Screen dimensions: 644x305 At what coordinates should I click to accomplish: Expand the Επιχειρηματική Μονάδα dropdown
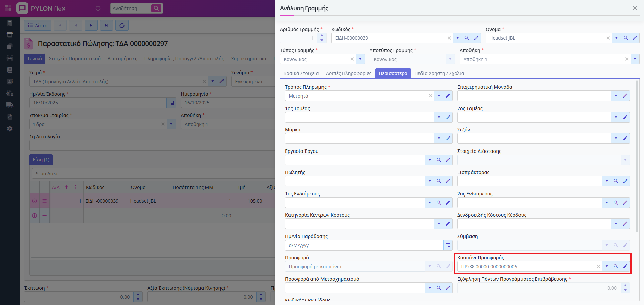(x=616, y=96)
